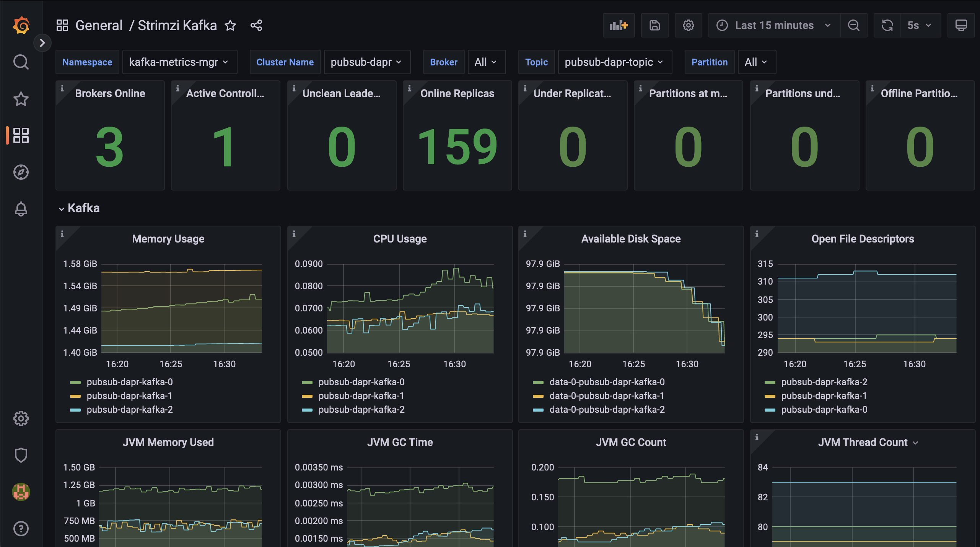The width and height of the screenshot is (980, 547).
Task: Save dashboard using floppy disk icon
Action: click(x=654, y=26)
